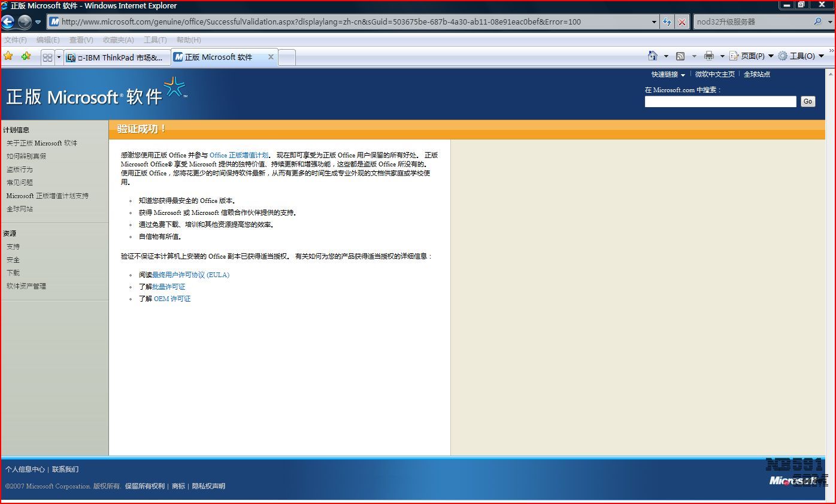Open Quick Tabs grid icon
Viewport: 836px width, 504px height.
click(47, 57)
